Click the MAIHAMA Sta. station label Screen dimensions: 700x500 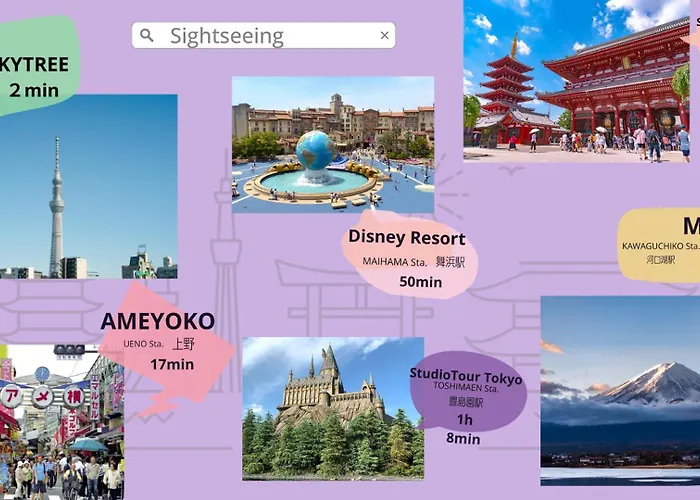(395, 262)
